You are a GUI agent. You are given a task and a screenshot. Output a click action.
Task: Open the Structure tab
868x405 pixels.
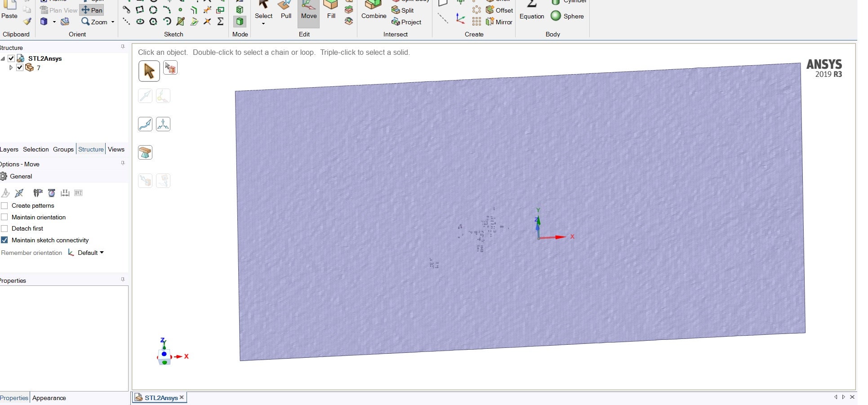(x=91, y=149)
